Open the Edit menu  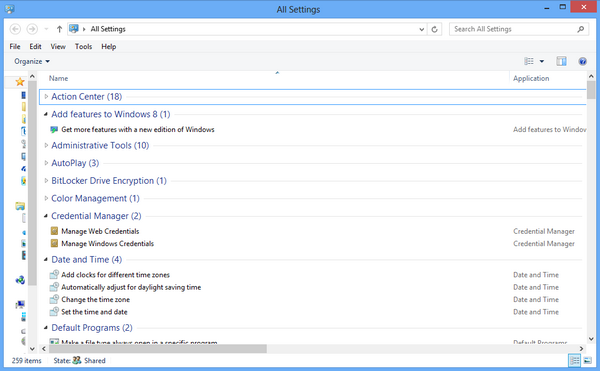35,47
